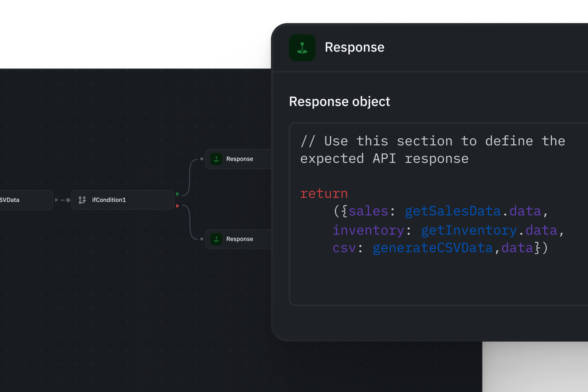Click the input port dot of upper Response node
The image size is (588, 392).
click(202, 159)
